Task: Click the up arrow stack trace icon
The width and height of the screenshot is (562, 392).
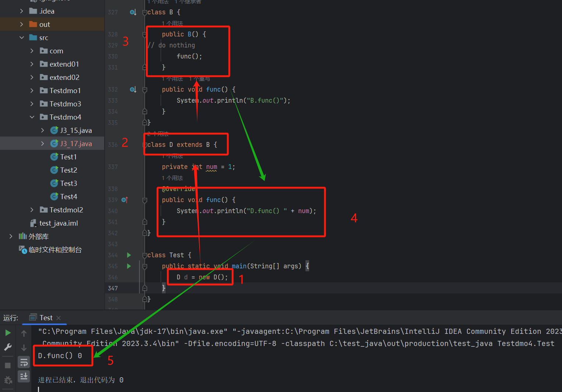Action: 24,333
